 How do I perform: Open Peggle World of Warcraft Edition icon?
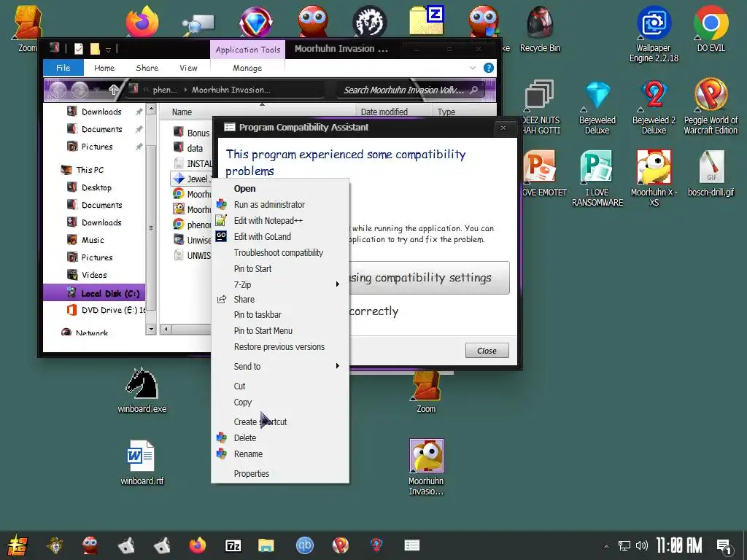pos(711,108)
